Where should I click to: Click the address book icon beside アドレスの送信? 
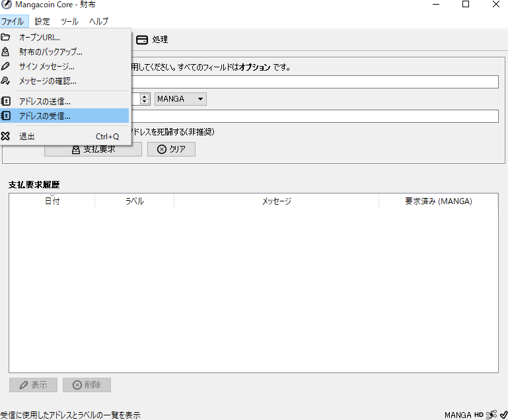(5, 101)
